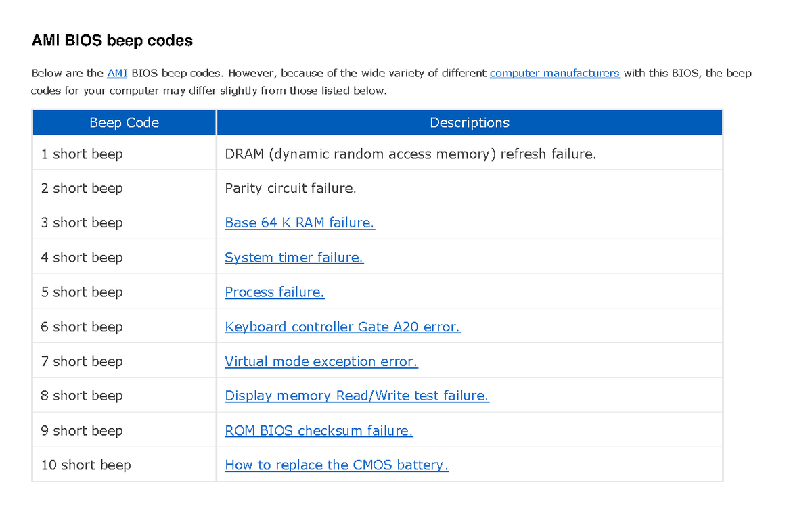
Task: Click the How to replace the CMOS battery link
Action: coord(336,465)
